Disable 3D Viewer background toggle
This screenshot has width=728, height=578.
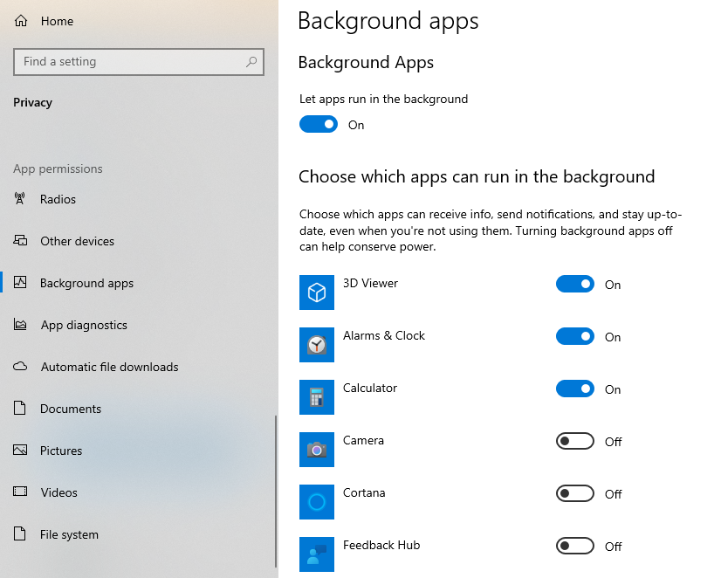click(x=574, y=284)
